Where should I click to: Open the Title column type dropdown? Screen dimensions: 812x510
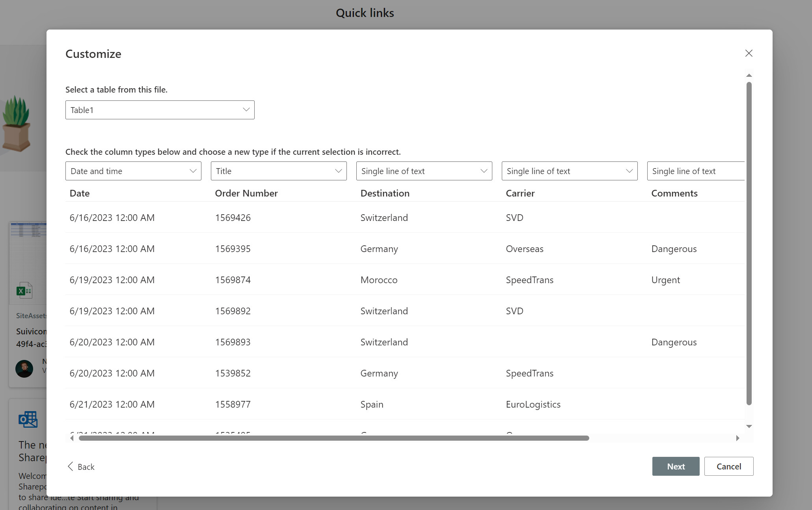tap(279, 171)
